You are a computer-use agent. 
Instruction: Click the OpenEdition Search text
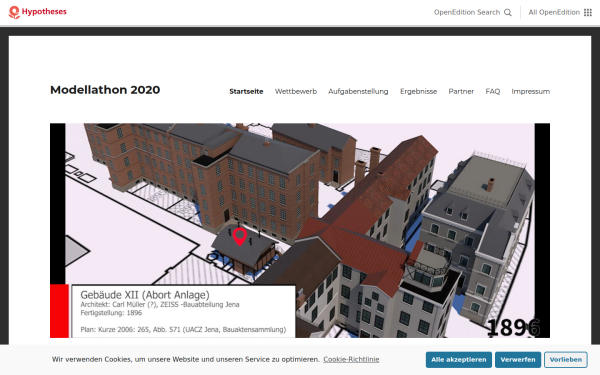pos(467,12)
